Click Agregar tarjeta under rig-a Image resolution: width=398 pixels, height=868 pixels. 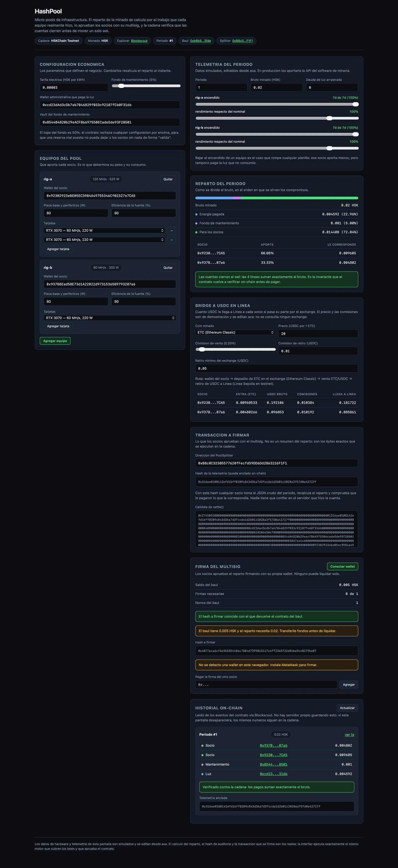[x=58, y=249]
